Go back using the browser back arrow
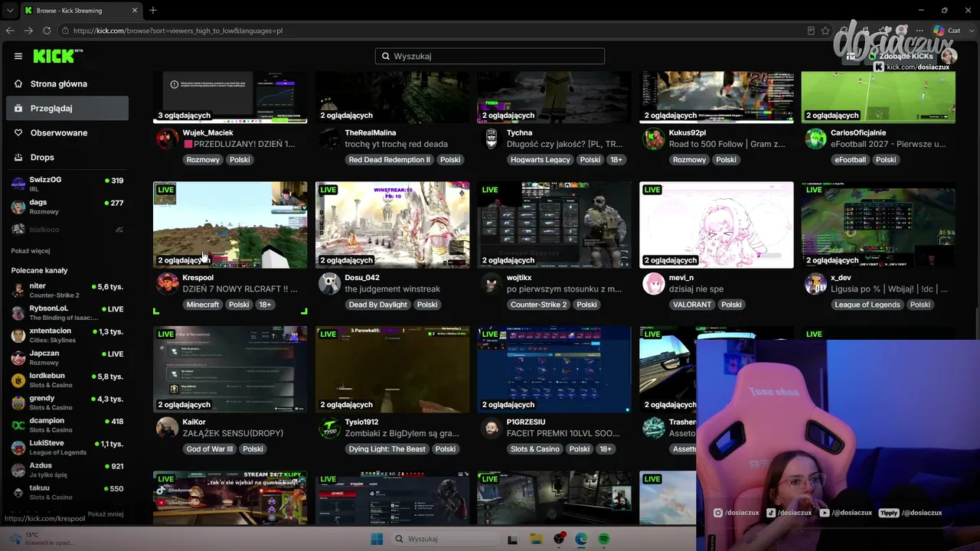 (10, 31)
